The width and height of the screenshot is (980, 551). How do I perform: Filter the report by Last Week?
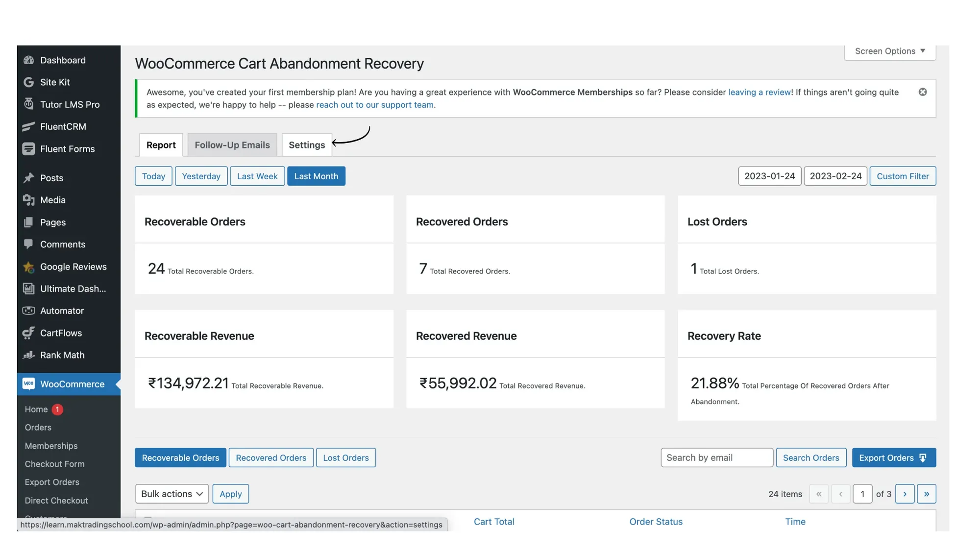click(257, 176)
